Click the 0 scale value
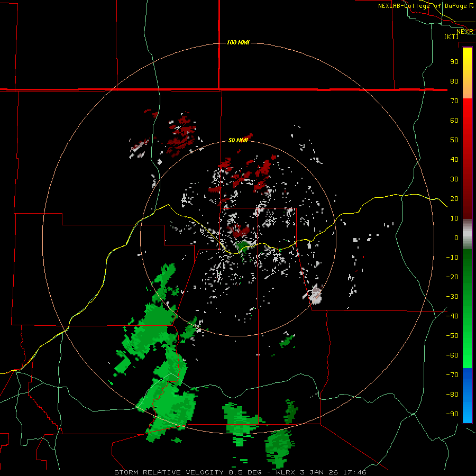 (456, 237)
